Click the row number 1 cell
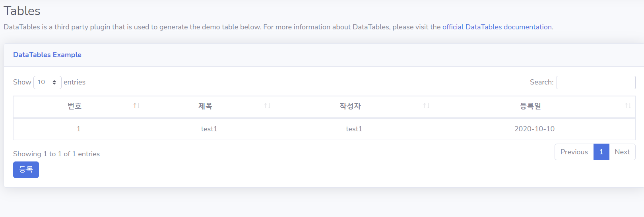This screenshot has width=644, height=217. [x=79, y=129]
